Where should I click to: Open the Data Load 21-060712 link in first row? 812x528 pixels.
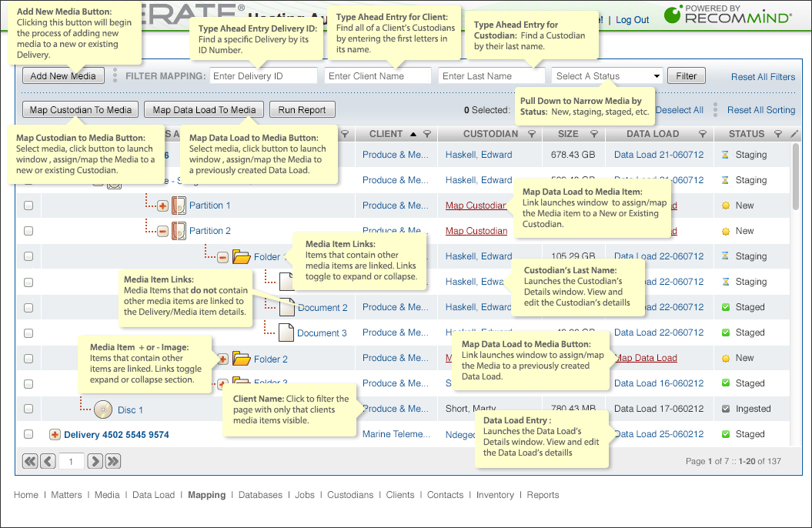click(x=659, y=155)
